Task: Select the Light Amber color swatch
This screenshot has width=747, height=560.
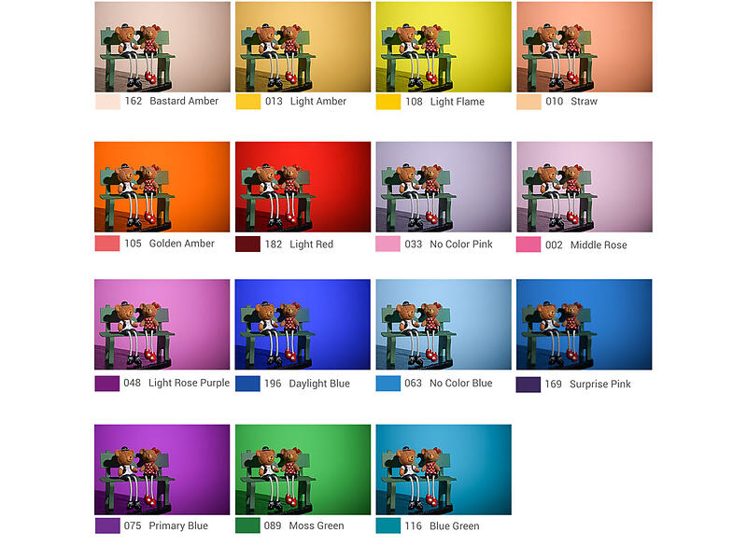Action: click(x=248, y=102)
